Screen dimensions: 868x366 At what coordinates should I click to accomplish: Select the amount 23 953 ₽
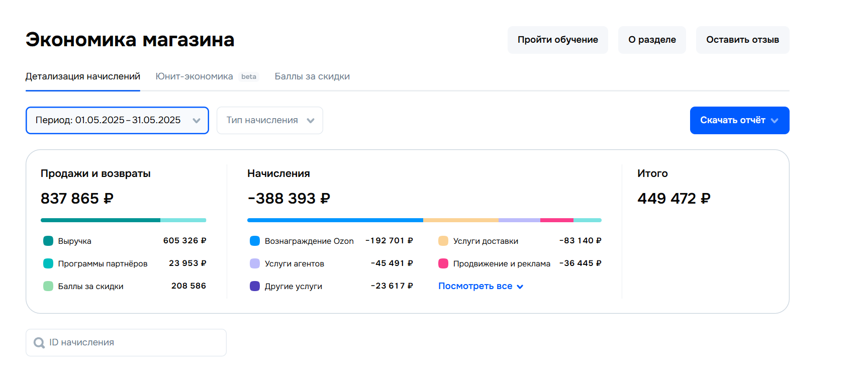187,263
